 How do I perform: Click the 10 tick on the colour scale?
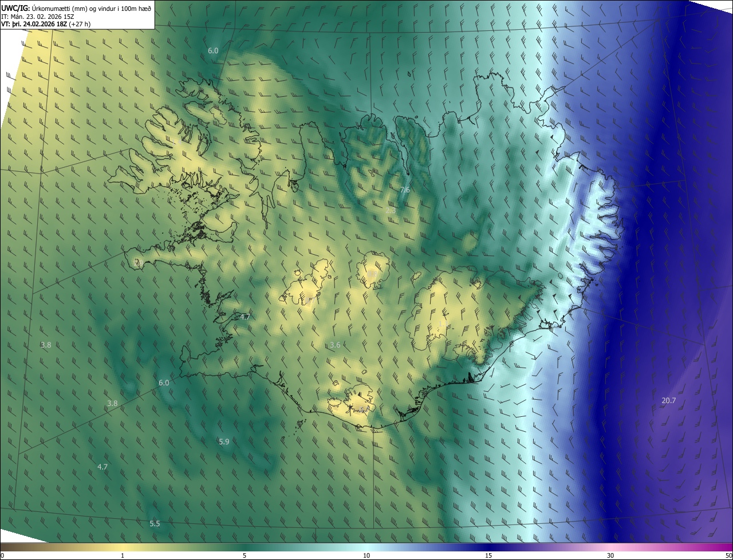(366, 555)
